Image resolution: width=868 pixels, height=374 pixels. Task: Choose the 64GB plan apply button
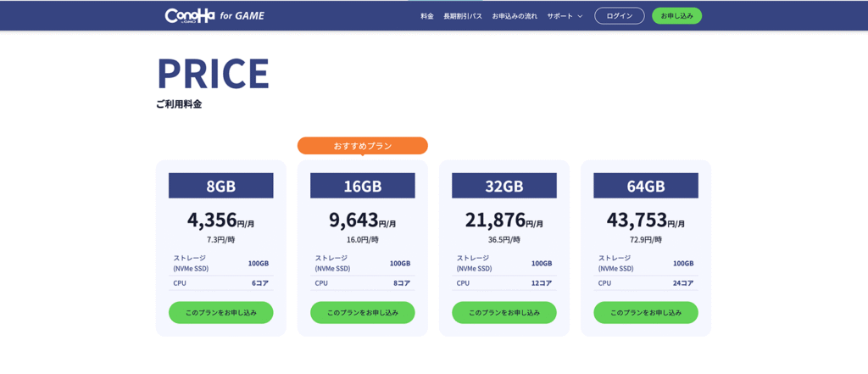pyautogui.click(x=645, y=312)
